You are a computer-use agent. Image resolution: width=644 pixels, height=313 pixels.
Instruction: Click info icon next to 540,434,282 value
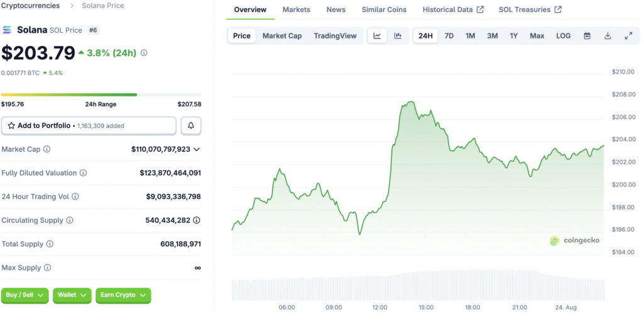(197, 220)
